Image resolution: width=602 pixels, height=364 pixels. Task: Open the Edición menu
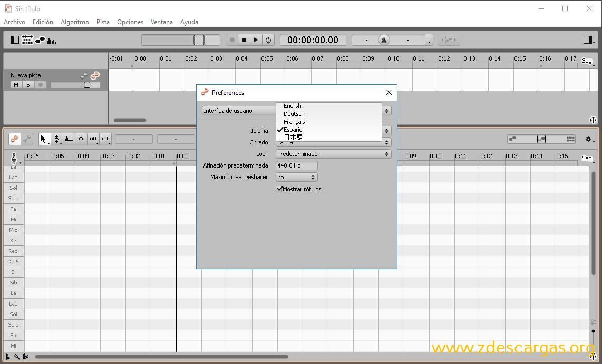[43, 22]
